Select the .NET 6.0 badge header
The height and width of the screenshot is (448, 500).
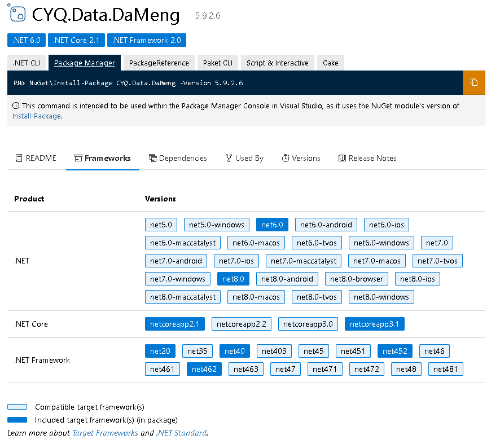(26, 40)
